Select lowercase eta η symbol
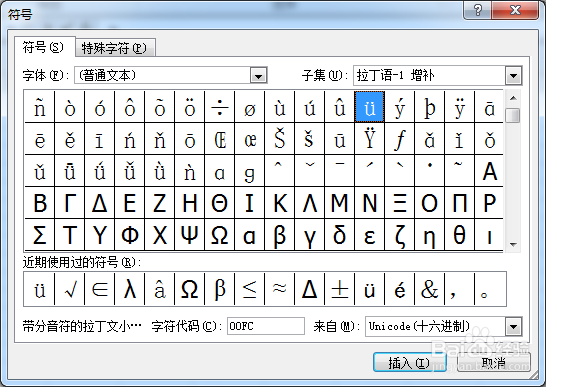The width and height of the screenshot is (562, 387). [429, 235]
